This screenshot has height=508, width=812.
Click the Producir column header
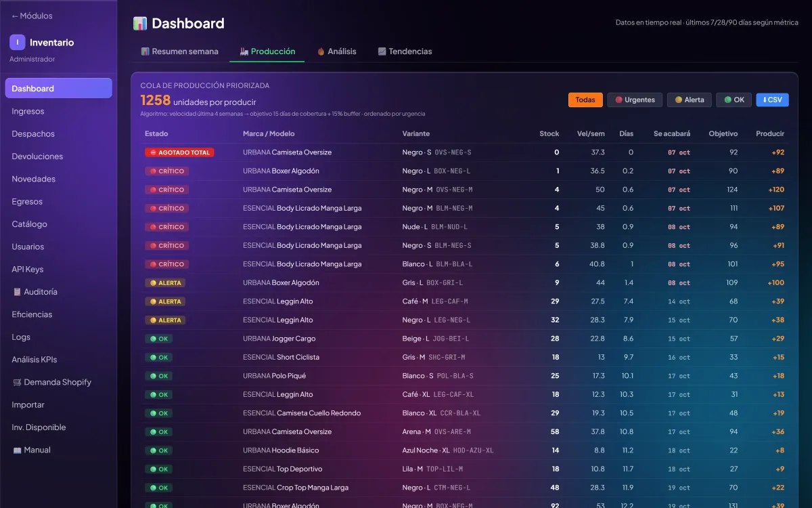pos(770,133)
